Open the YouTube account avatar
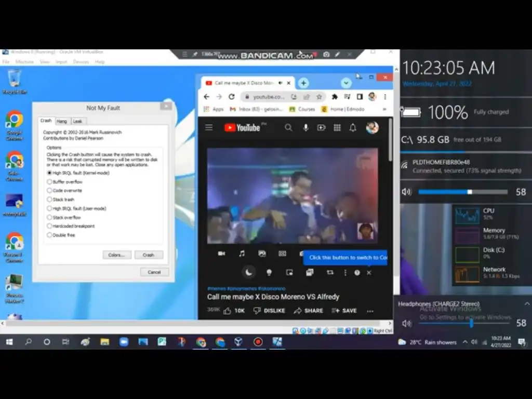 (x=372, y=128)
